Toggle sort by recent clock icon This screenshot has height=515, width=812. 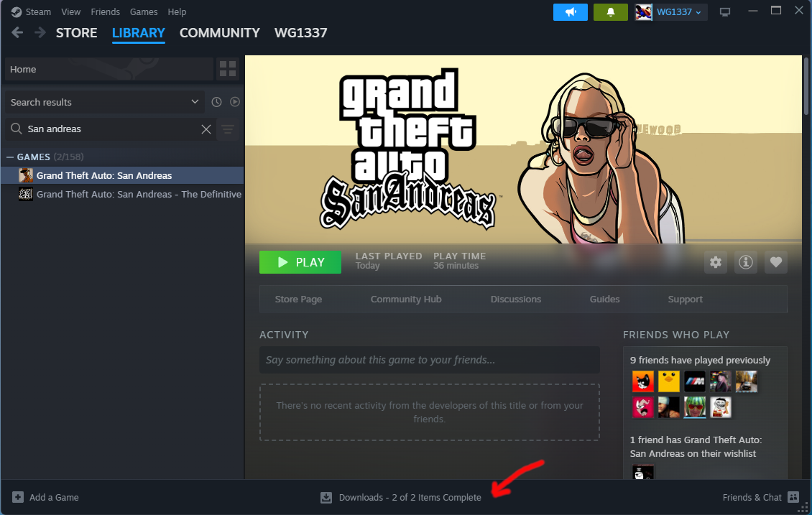coord(216,102)
